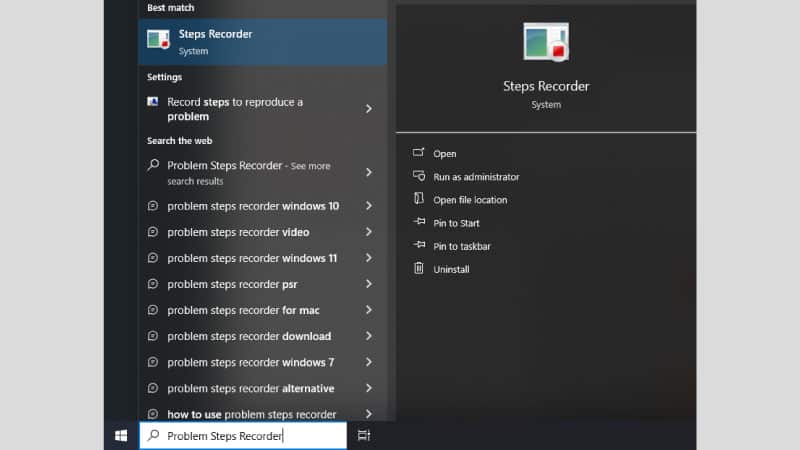Expand chevron for 'problem steps recorder windows 11'
This screenshot has height=450, width=800.
pos(368,258)
